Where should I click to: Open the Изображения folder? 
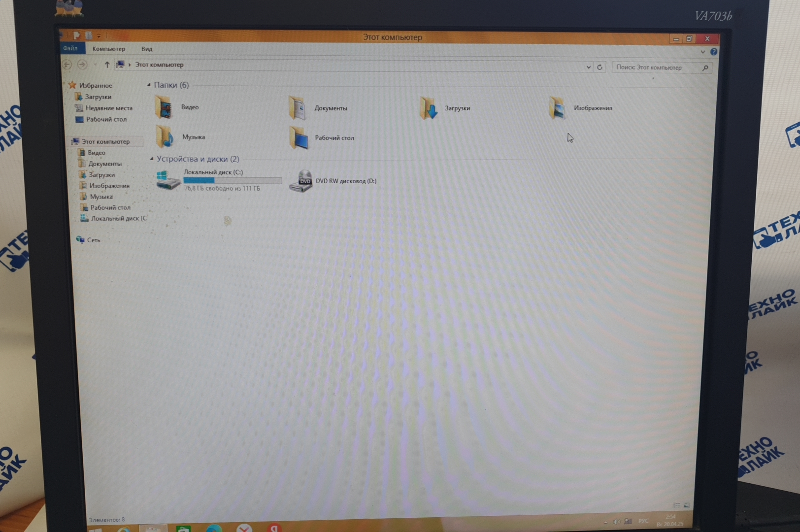pos(557,108)
